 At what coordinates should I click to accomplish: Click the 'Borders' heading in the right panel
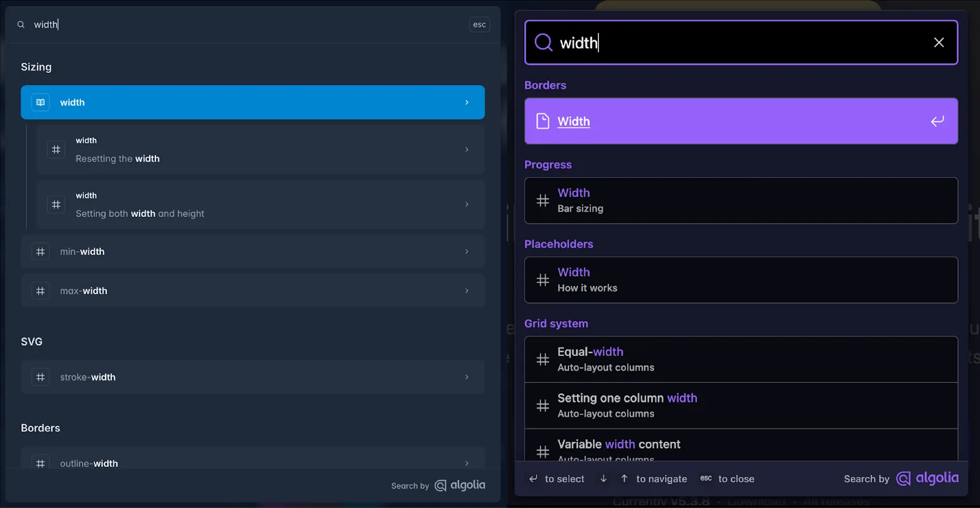tap(545, 85)
